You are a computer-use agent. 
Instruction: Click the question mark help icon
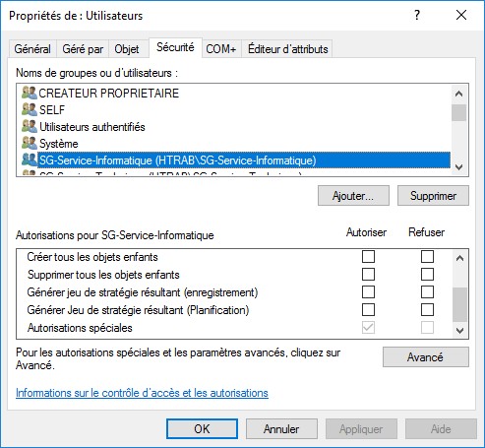[x=417, y=15]
